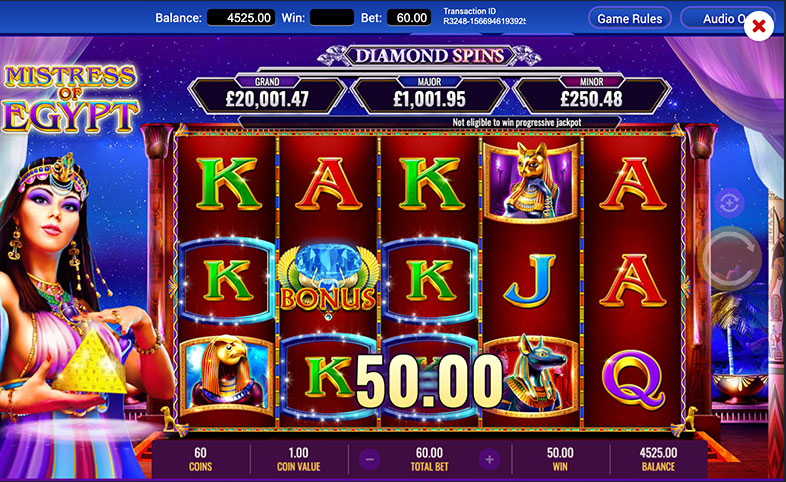Click the blue J symbol

click(x=530, y=281)
